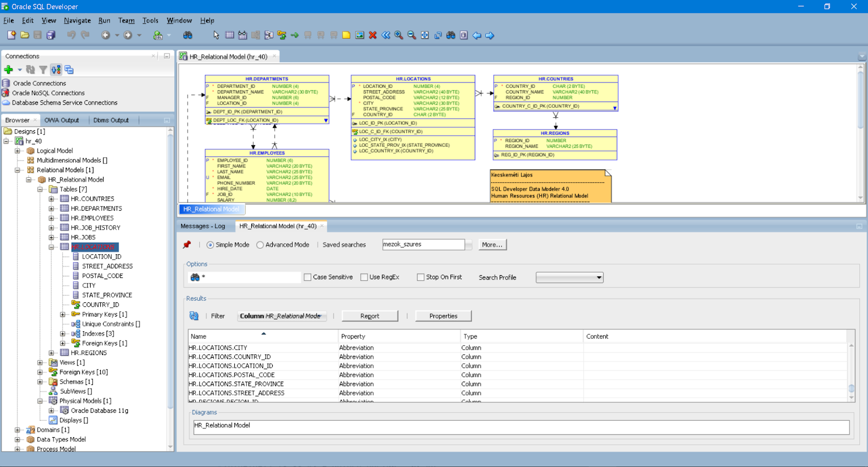Viewport: 868px width, 467px height.
Task: Open the File menu
Action: pos(9,21)
